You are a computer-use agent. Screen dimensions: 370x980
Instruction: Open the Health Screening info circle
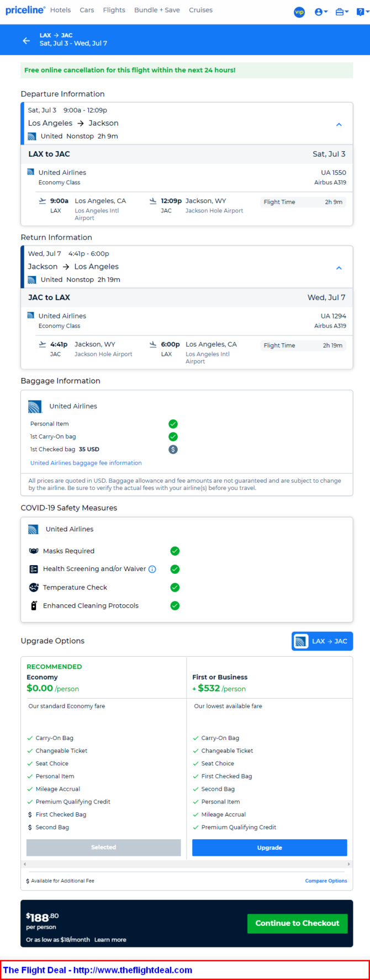152,569
